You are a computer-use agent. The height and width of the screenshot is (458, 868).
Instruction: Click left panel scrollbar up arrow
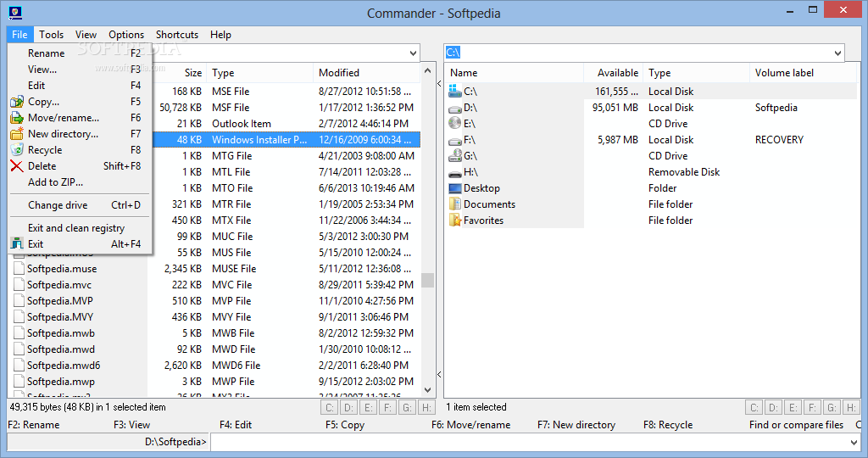427,71
